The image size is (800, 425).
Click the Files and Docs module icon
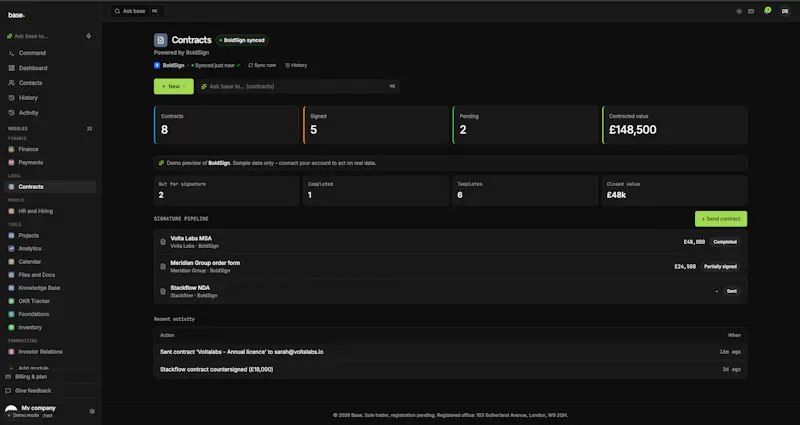tap(11, 274)
